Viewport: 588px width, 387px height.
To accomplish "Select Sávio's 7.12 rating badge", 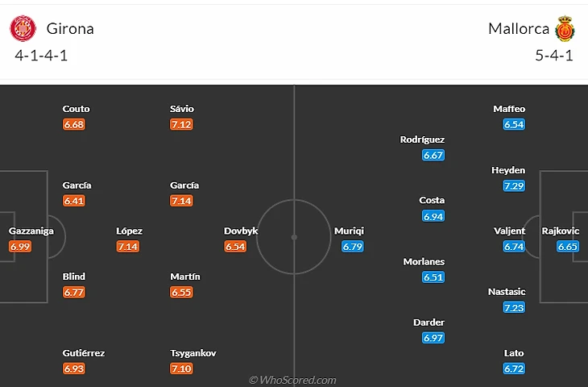I will click(181, 124).
